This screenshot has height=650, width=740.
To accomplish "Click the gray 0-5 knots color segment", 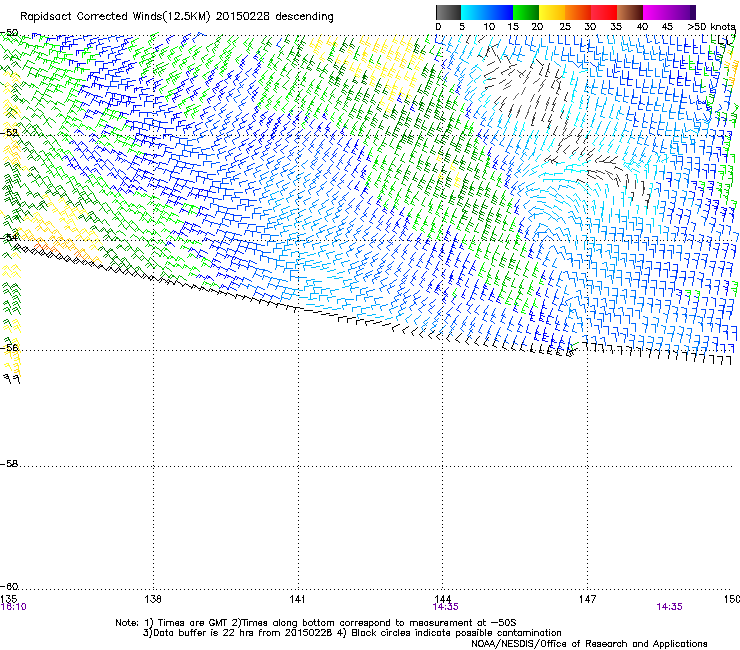I will click(448, 12).
